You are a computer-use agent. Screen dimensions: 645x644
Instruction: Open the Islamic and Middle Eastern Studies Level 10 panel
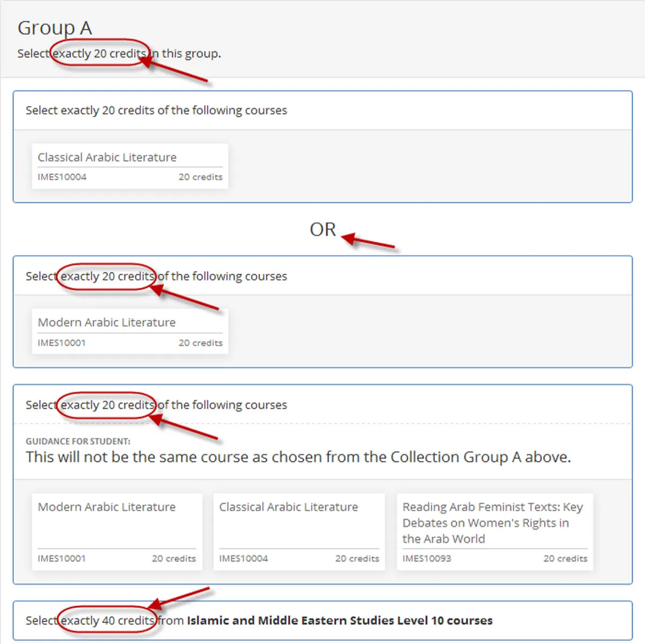[x=322, y=620]
